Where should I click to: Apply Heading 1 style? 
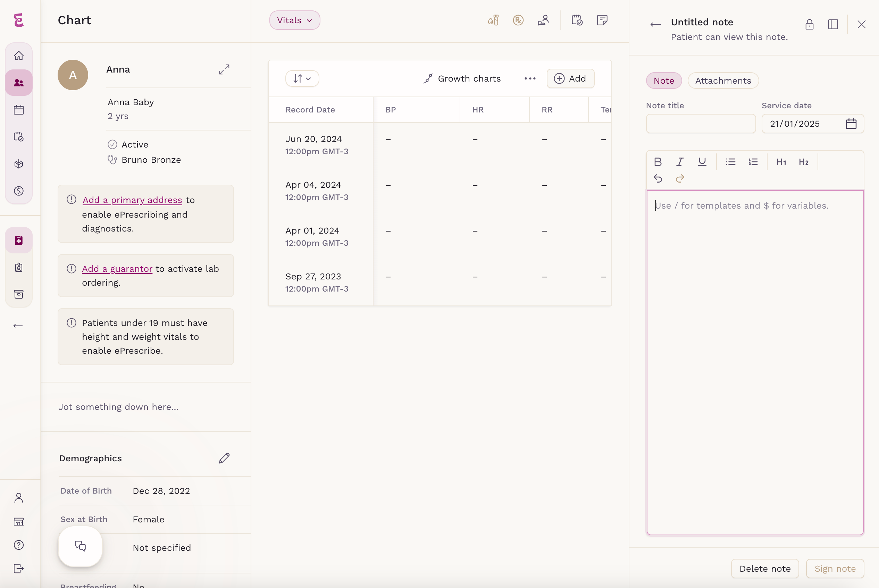(781, 162)
